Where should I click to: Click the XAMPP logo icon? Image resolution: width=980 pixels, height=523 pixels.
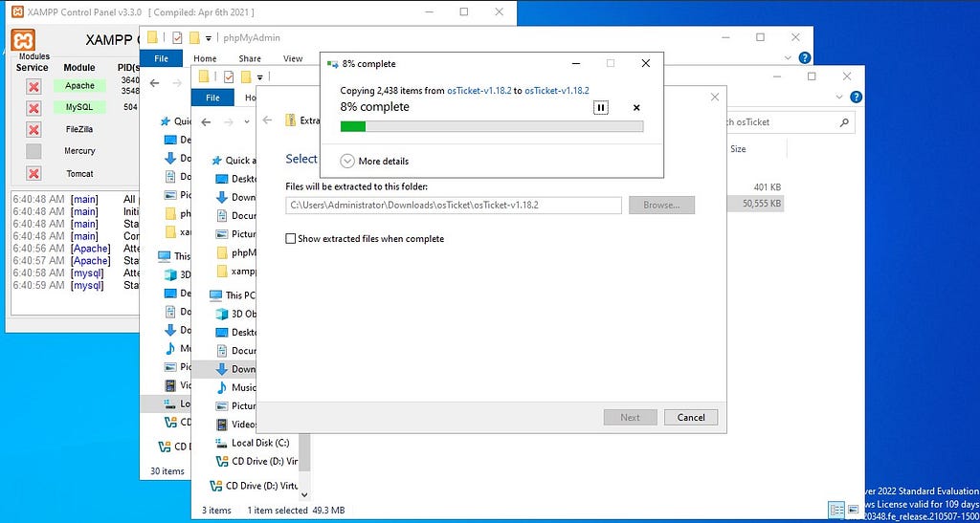[23, 40]
